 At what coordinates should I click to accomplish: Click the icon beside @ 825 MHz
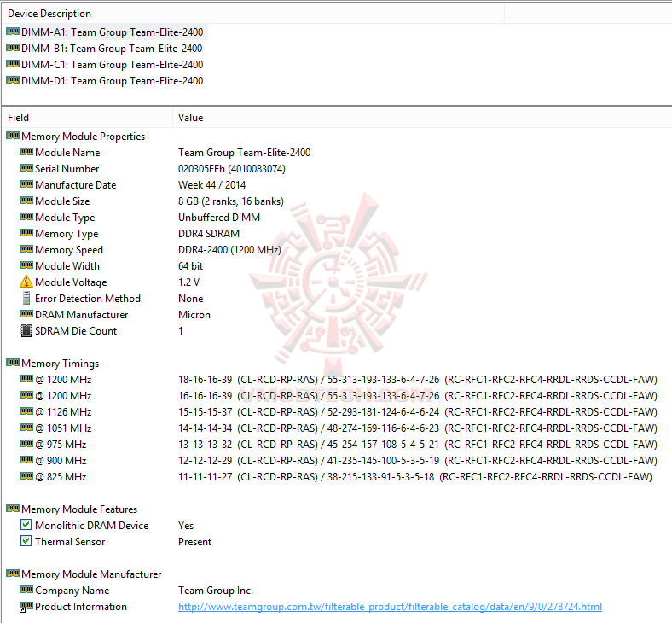(x=26, y=476)
